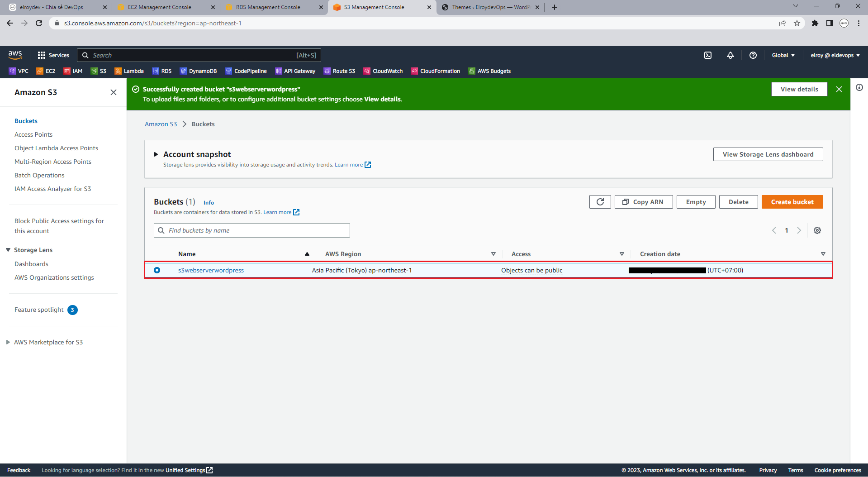Expand AWS Marketplace for S3 group
This screenshot has width=868, height=477.
(x=8, y=342)
